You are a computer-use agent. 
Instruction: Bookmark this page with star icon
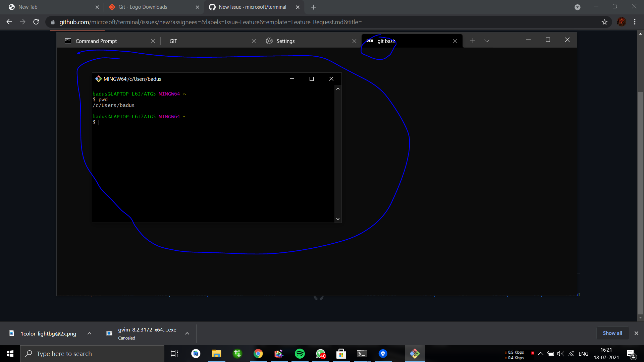[604, 22]
